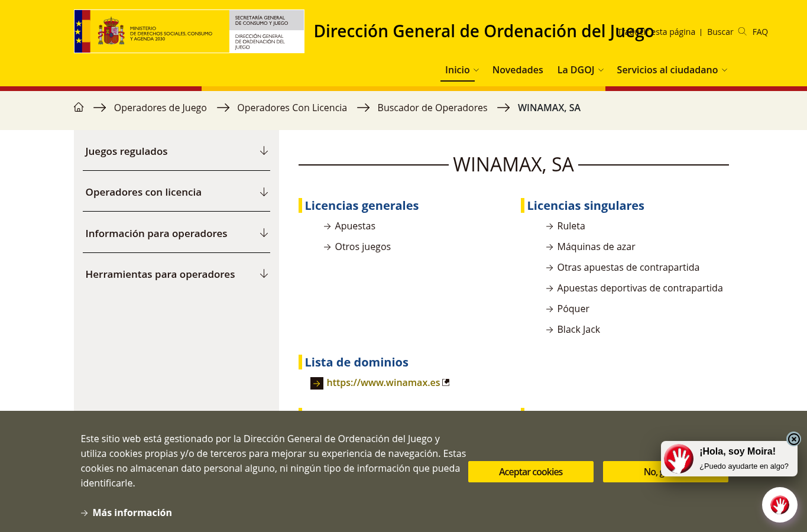Open Apuestas deportivas de contrapartida license
The width and height of the screenshot is (807, 532).
click(x=640, y=288)
